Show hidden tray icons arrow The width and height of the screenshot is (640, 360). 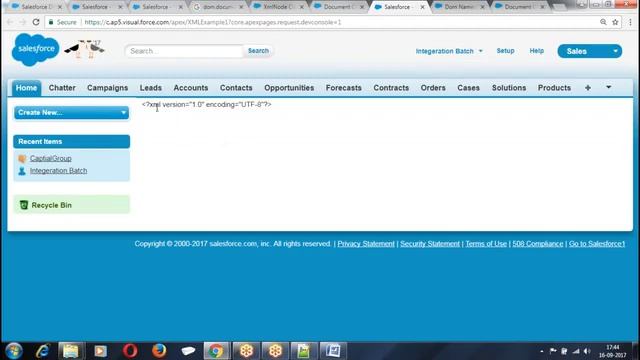click(x=542, y=351)
